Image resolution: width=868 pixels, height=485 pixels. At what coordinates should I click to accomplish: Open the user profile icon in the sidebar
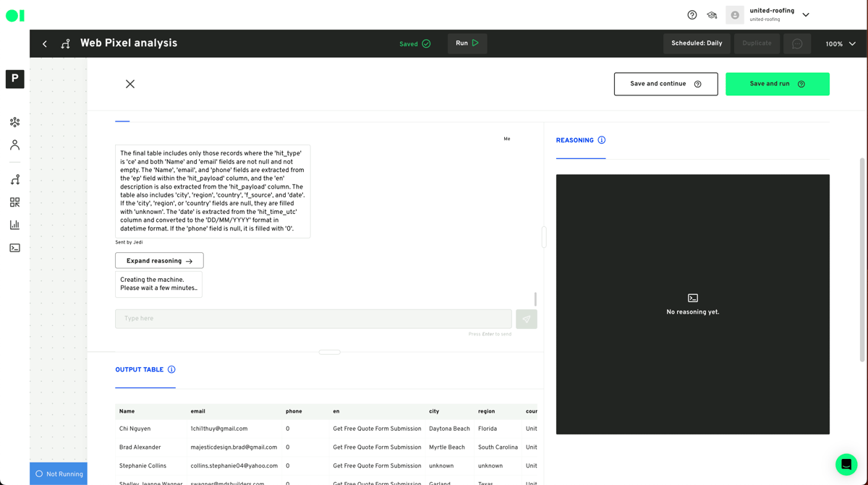click(x=14, y=145)
